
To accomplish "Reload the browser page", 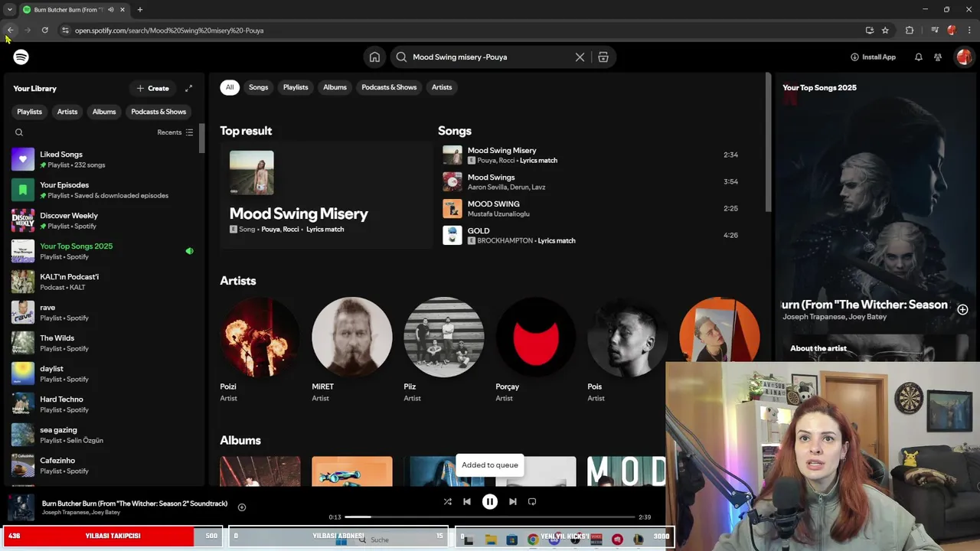I will (45, 31).
